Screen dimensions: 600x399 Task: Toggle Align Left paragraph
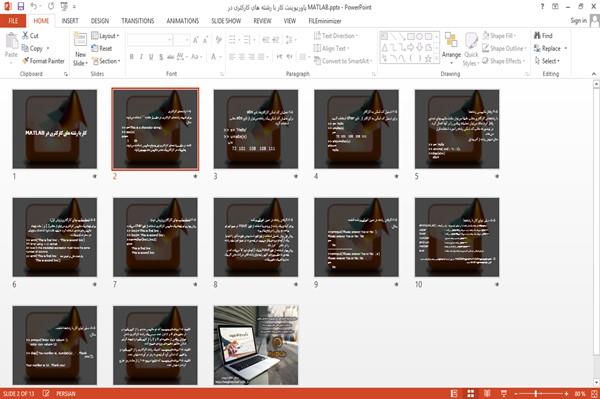[232, 57]
